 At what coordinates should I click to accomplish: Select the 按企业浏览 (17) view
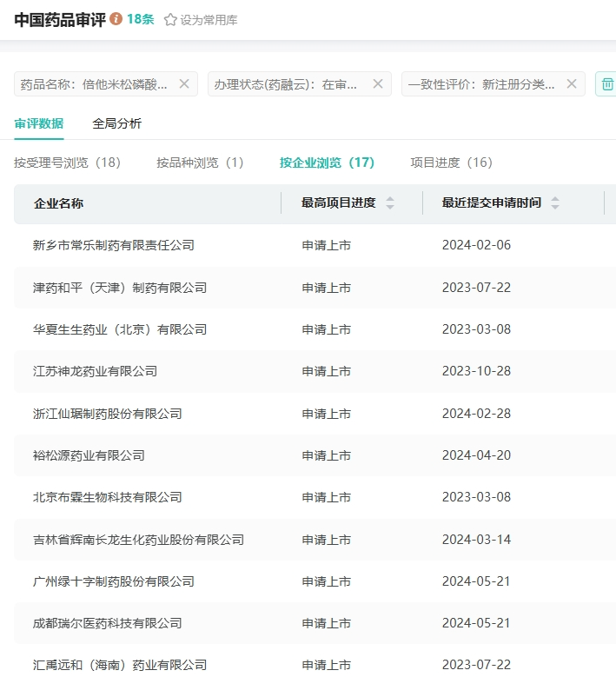pos(327,163)
